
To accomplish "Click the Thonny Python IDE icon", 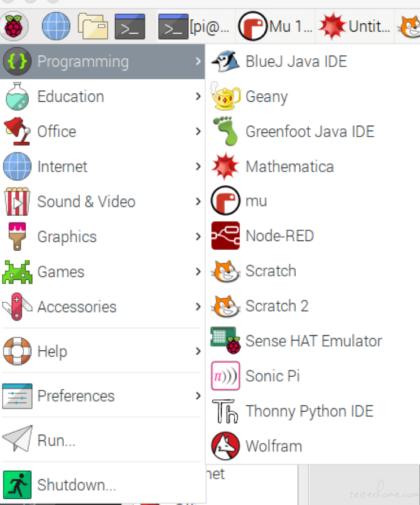I will tap(225, 411).
